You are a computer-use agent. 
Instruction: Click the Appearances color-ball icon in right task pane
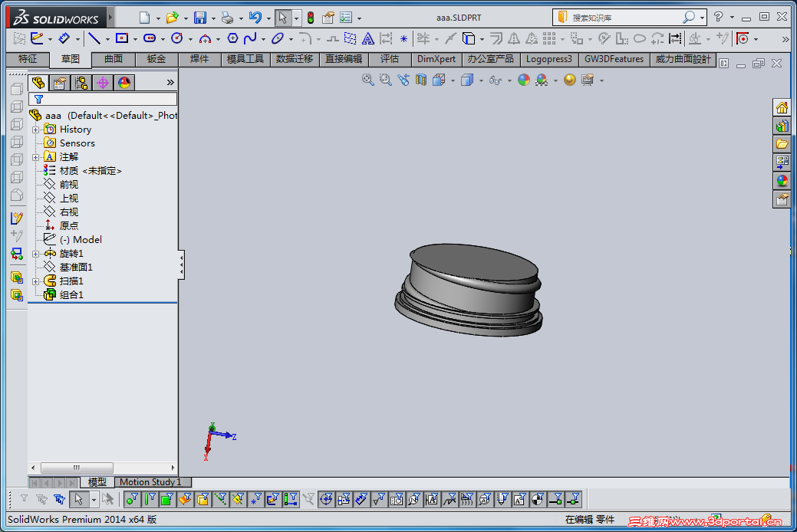click(782, 181)
